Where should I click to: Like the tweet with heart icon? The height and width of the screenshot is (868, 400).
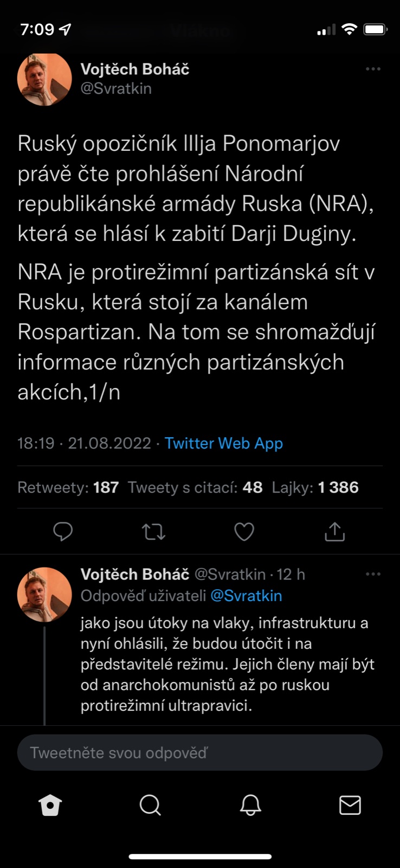point(244,532)
